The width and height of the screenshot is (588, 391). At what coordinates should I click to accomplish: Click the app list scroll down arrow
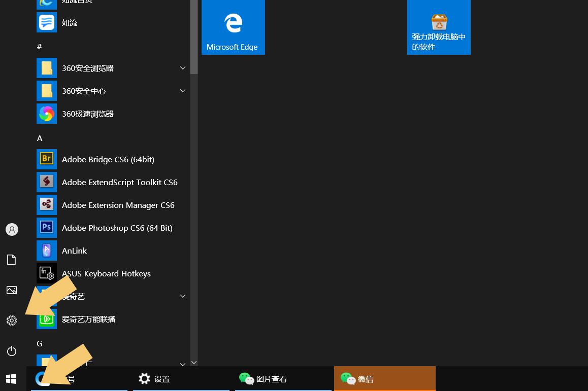tap(193, 362)
